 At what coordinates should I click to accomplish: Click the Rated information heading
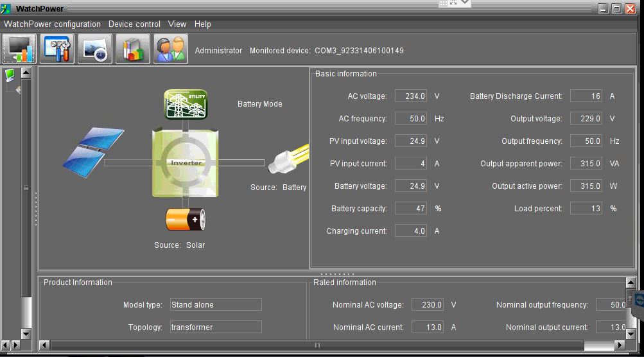[x=345, y=283]
